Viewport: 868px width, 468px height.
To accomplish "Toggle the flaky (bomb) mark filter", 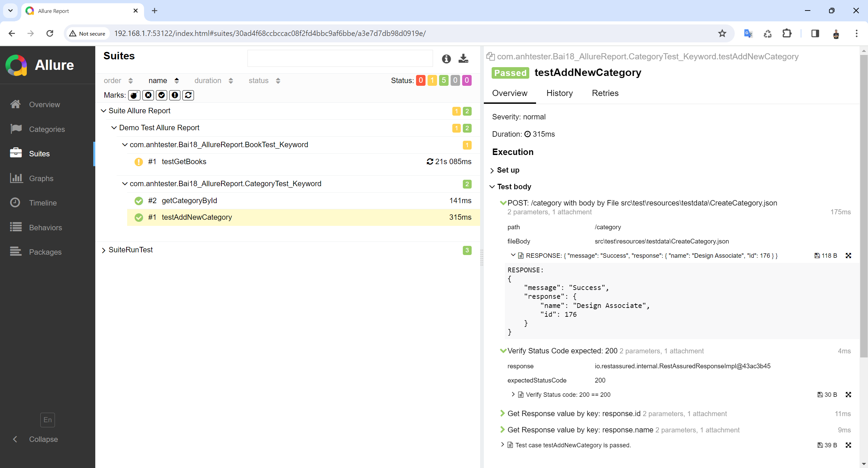I will click(x=134, y=95).
